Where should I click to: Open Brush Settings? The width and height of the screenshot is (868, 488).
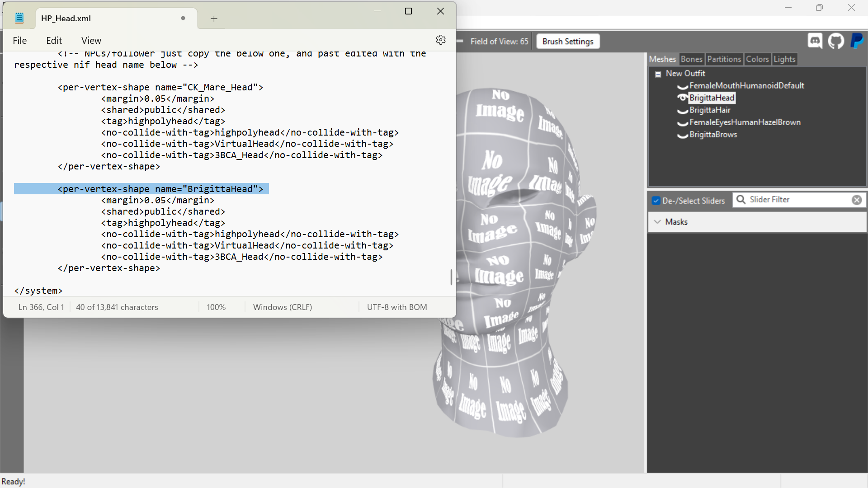click(x=568, y=42)
